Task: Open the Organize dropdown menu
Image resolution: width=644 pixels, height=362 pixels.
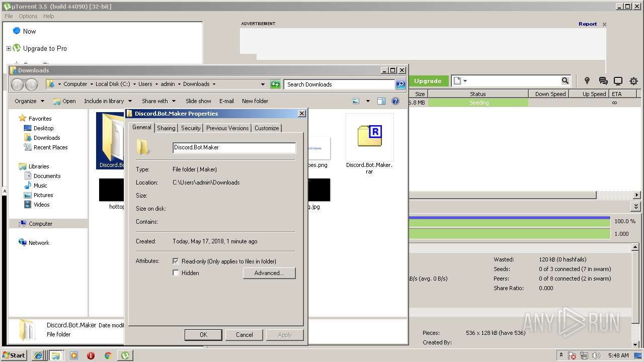Action: 29,101
